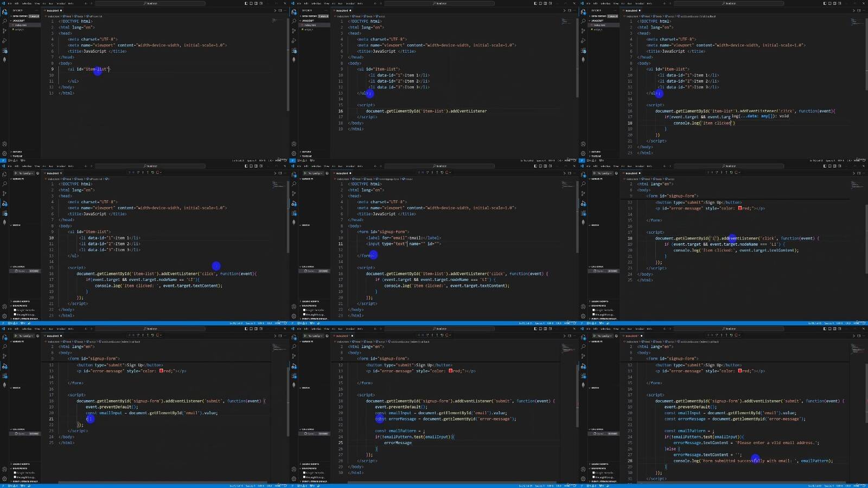Click Split Editor icon, Explorer window on line 18

pyautogui.click(x=859, y=10)
